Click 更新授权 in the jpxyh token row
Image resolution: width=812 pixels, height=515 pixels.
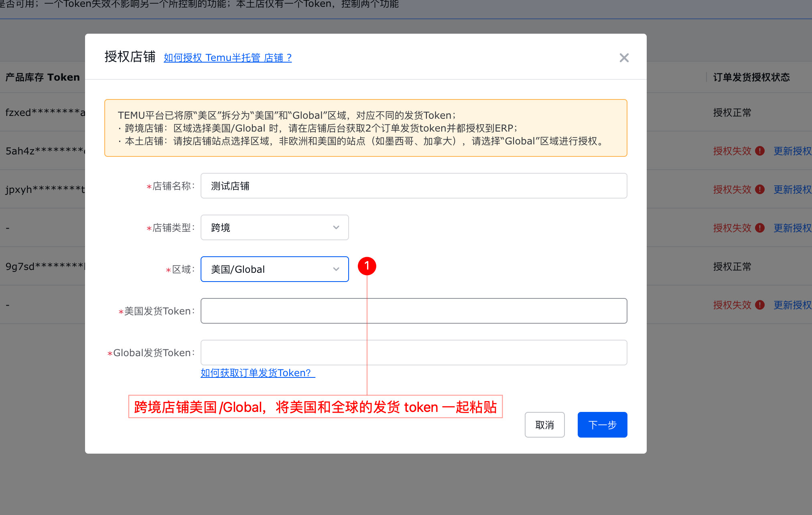pyautogui.click(x=792, y=189)
